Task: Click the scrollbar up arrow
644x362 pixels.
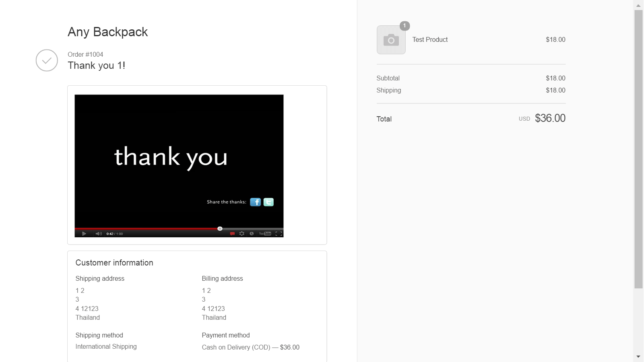Action: click(638, 5)
